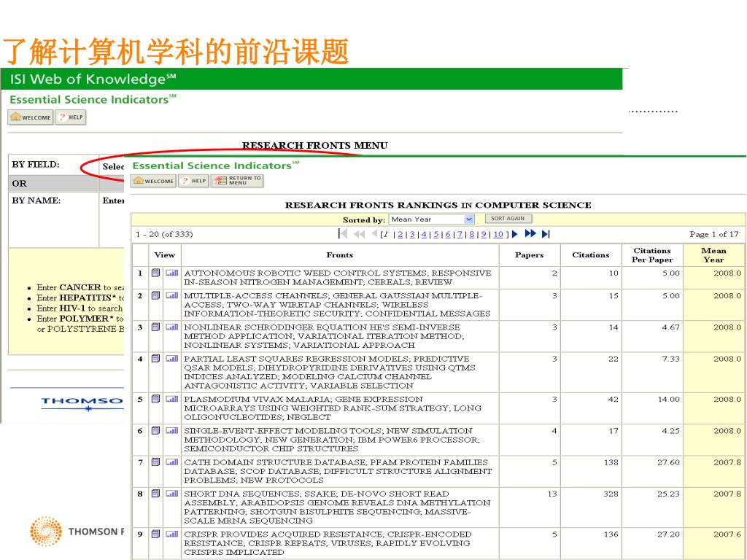Open citation graph icon for row 4
The height and width of the screenshot is (560, 747).
[172, 359]
